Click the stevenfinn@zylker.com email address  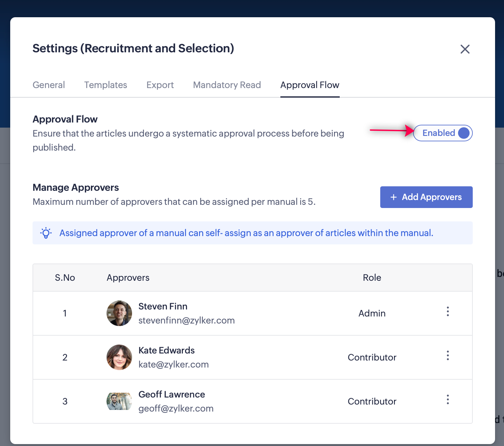coord(186,320)
